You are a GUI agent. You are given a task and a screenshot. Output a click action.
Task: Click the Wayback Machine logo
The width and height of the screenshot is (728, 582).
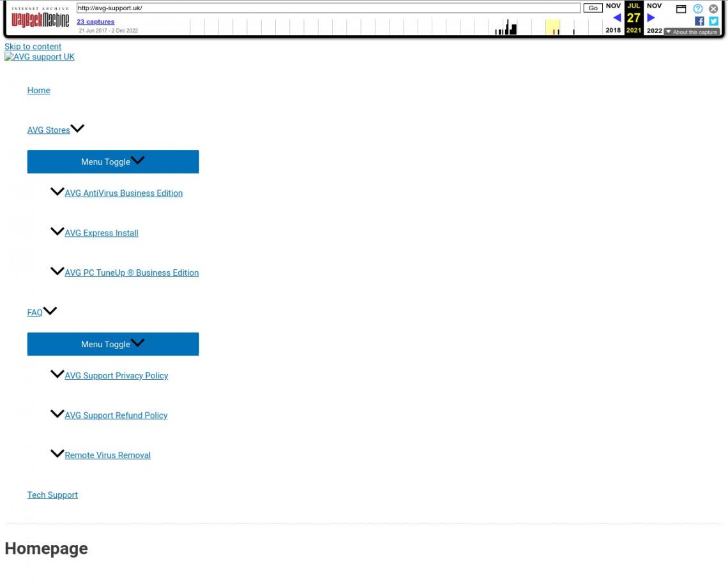40,20
